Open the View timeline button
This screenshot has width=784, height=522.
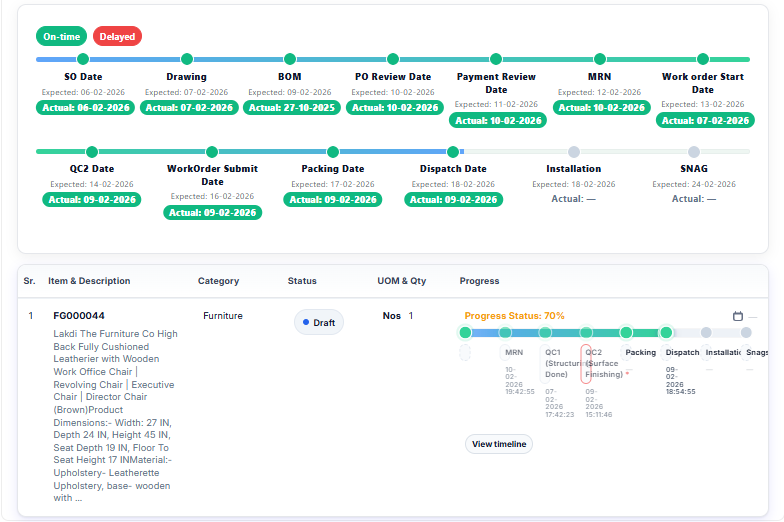click(499, 444)
